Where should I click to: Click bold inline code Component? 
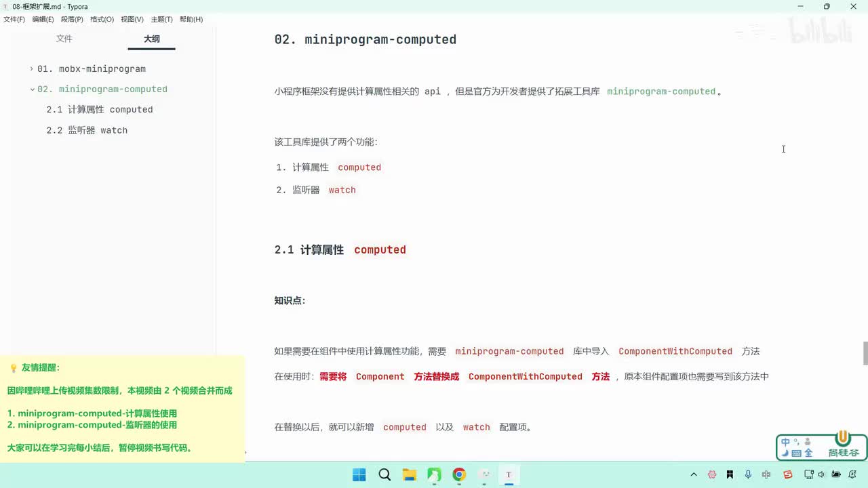tap(380, 377)
